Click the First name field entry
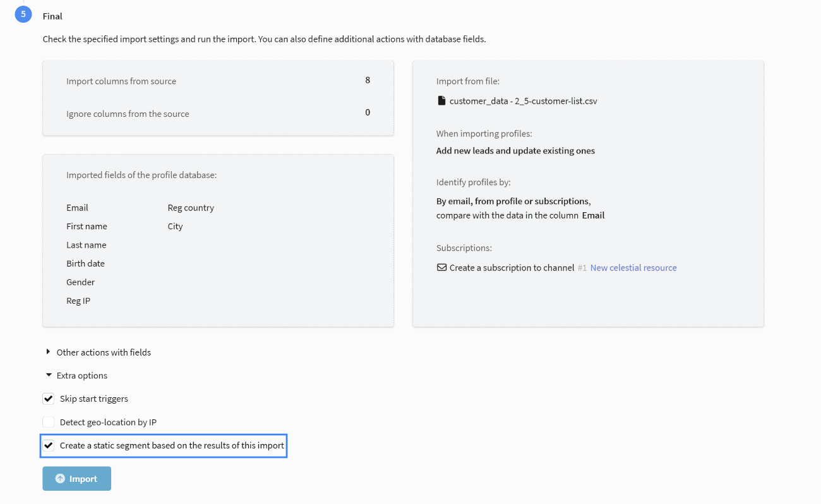The image size is (821, 504). tap(87, 226)
